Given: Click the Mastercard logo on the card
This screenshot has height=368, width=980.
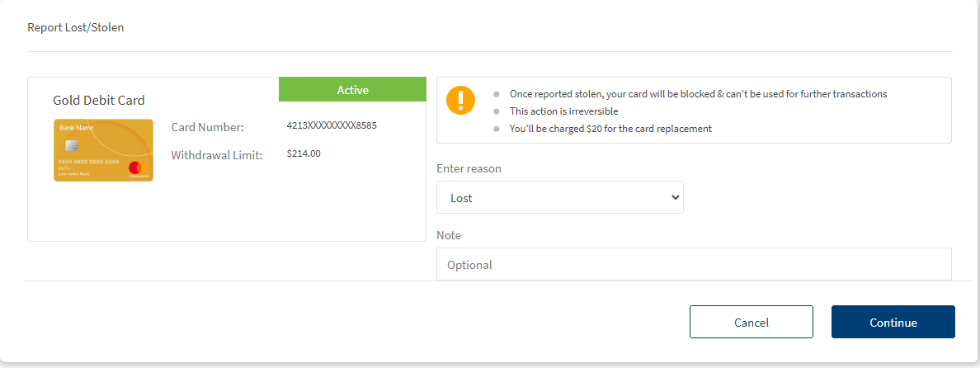Looking at the screenshot, I should 135,167.
